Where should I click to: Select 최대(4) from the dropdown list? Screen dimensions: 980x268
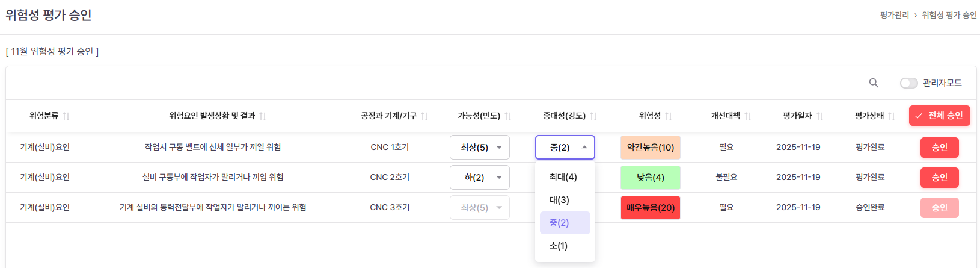(563, 177)
